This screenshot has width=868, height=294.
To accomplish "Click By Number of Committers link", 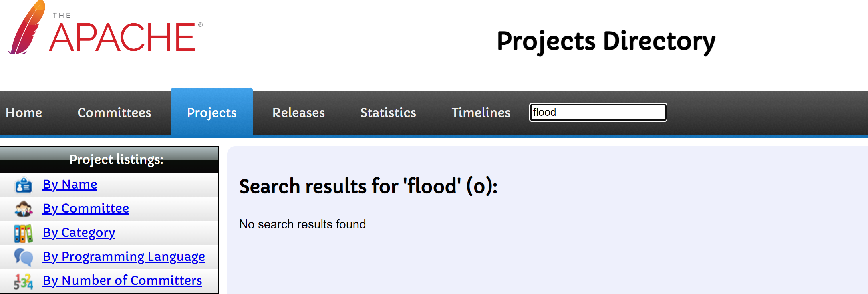I will (122, 281).
